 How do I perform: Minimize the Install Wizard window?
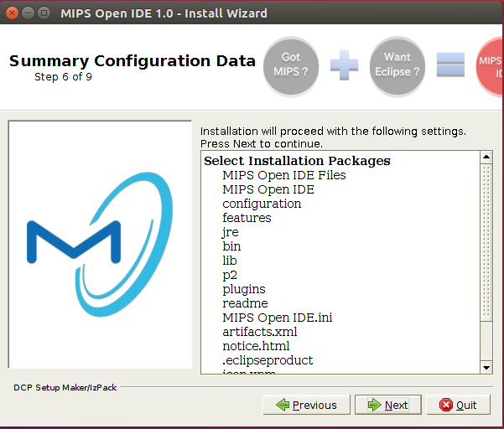28,13
